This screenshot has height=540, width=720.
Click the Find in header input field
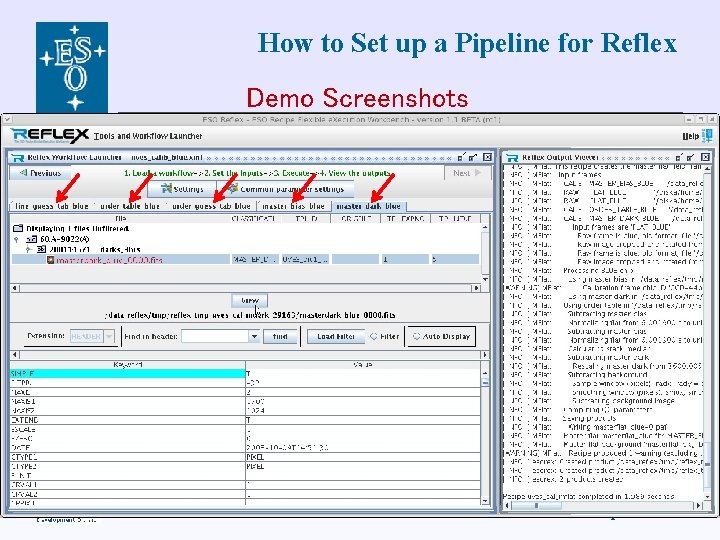215,336
